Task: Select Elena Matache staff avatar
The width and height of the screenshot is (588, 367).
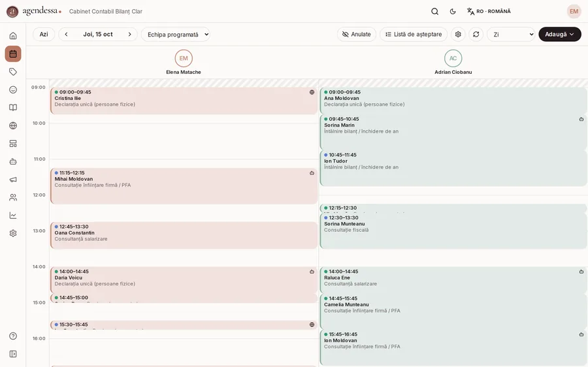Action: [184, 58]
